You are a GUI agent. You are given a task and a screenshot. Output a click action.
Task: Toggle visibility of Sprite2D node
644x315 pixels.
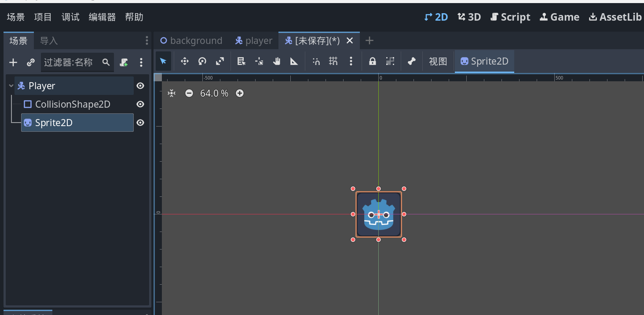140,123
